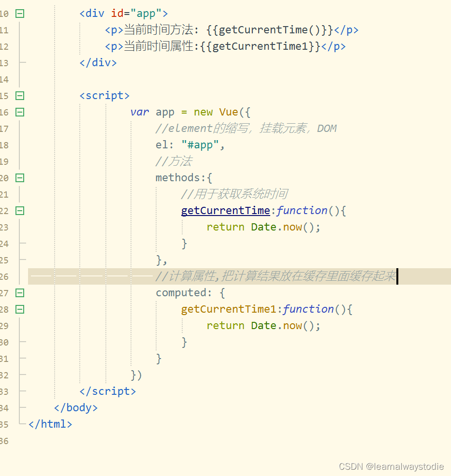Click the closing </script> tag
This screenshot has height=476, width=451.
107,391
